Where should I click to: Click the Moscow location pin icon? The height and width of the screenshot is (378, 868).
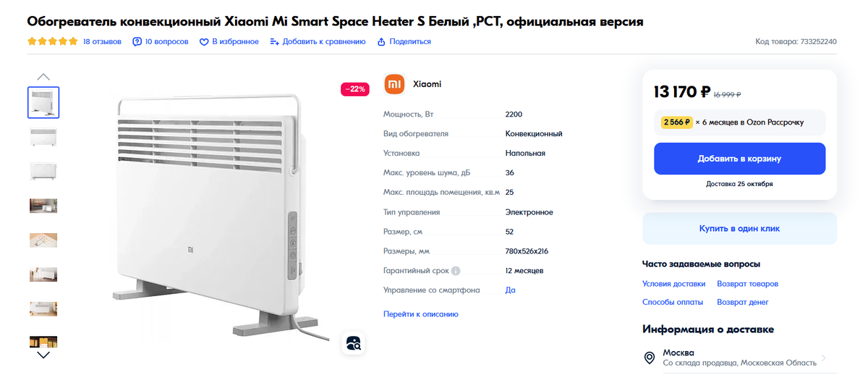(x=650, y=358)
